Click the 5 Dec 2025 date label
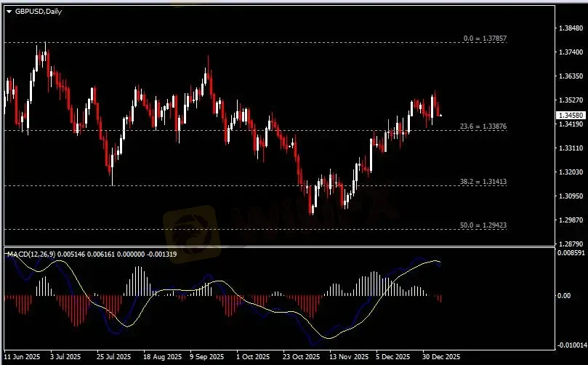This screenshot has height=365, width=588. 392,356
